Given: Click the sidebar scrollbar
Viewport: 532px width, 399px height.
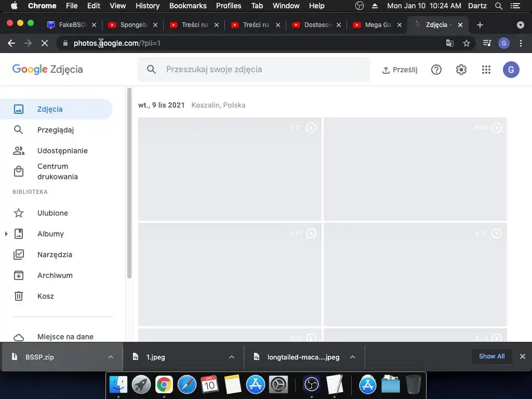Looking at the screenshot, I should click(x=129, y=183).
